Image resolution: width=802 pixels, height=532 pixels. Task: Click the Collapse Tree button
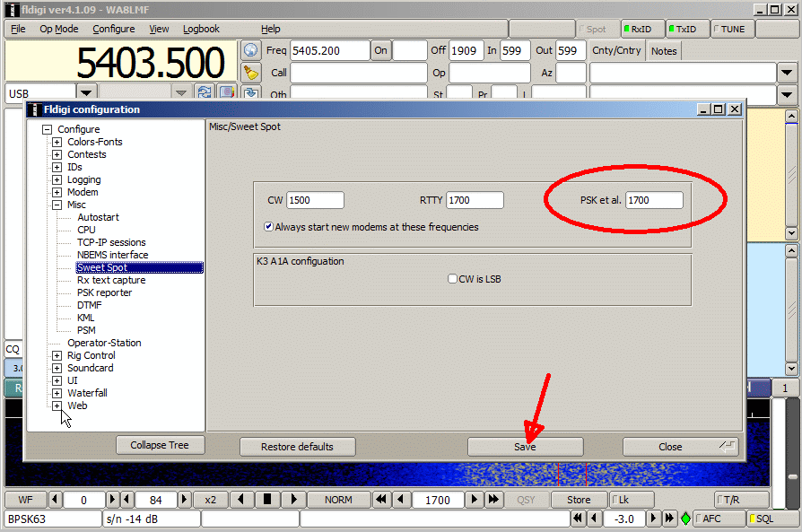point(160,445)
